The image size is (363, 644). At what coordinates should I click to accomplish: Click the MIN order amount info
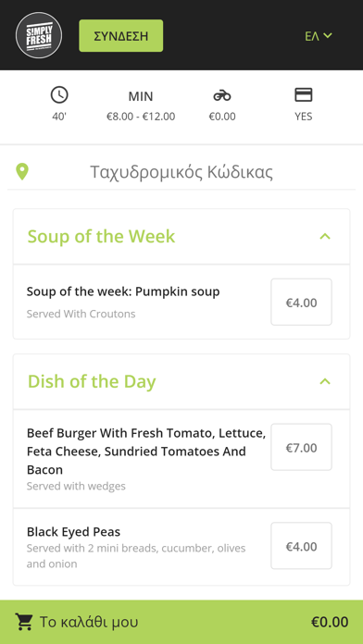[x=141, y=106]
